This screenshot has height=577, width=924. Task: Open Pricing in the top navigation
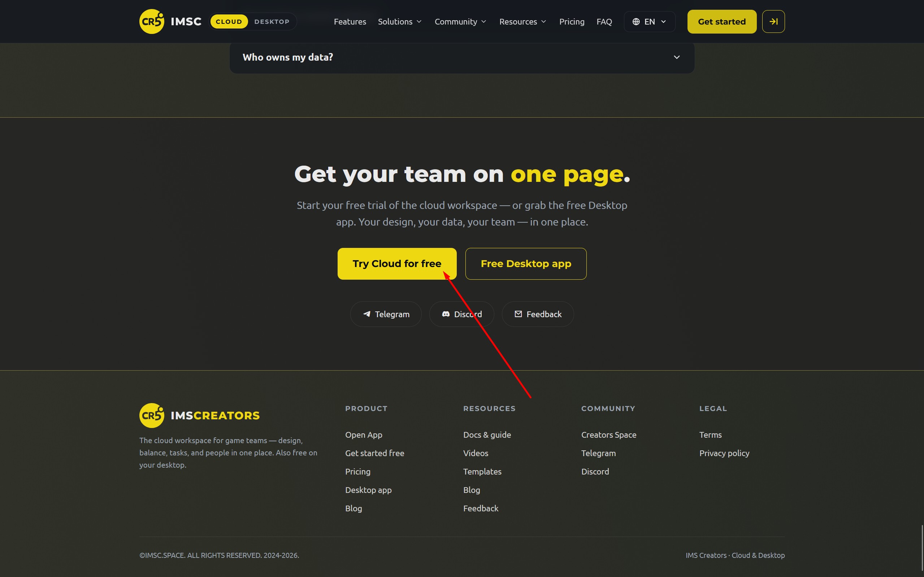coord(572,22)
